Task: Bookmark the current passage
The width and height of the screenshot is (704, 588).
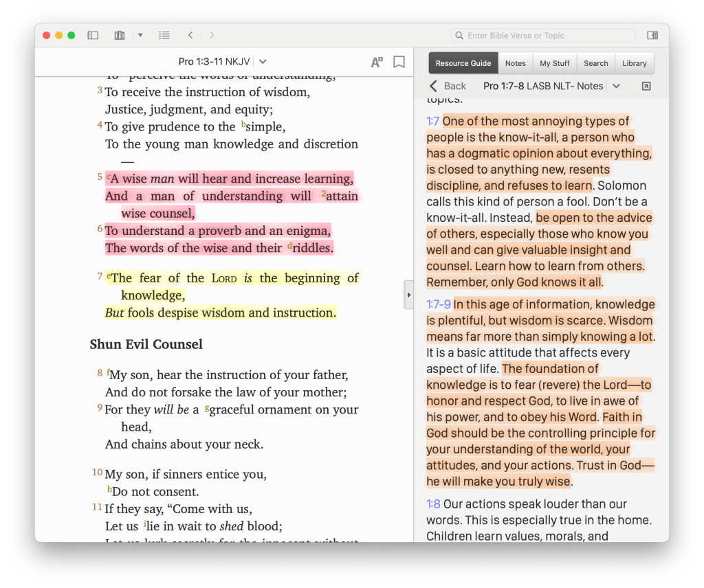Action: [399, 62]
